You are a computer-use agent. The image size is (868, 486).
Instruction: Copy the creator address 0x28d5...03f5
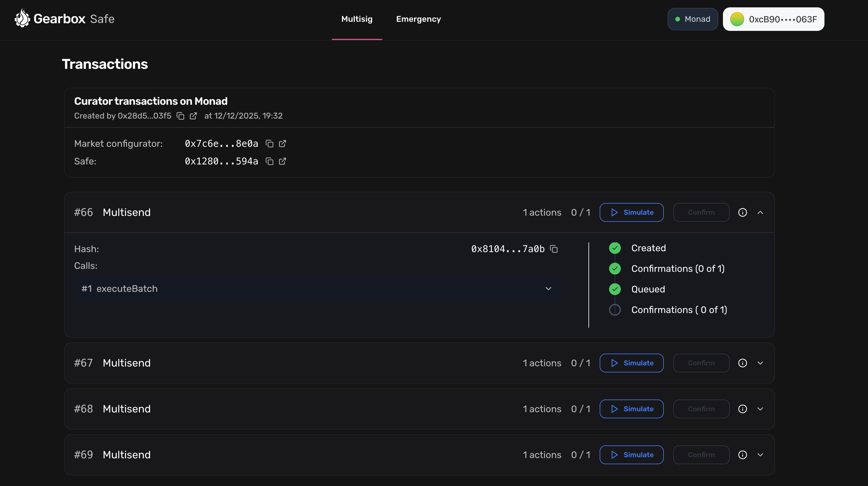pyautogui.click(x=181, y=116)
